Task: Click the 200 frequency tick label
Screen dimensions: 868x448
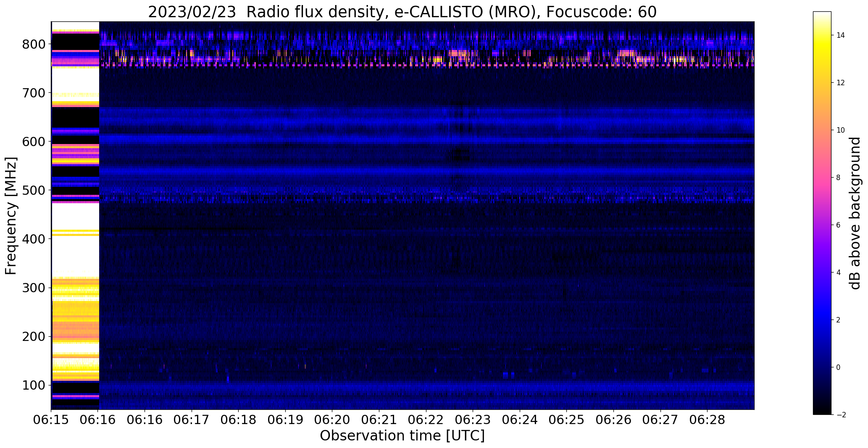Action: pyautogui.click(x=34, y=336)
